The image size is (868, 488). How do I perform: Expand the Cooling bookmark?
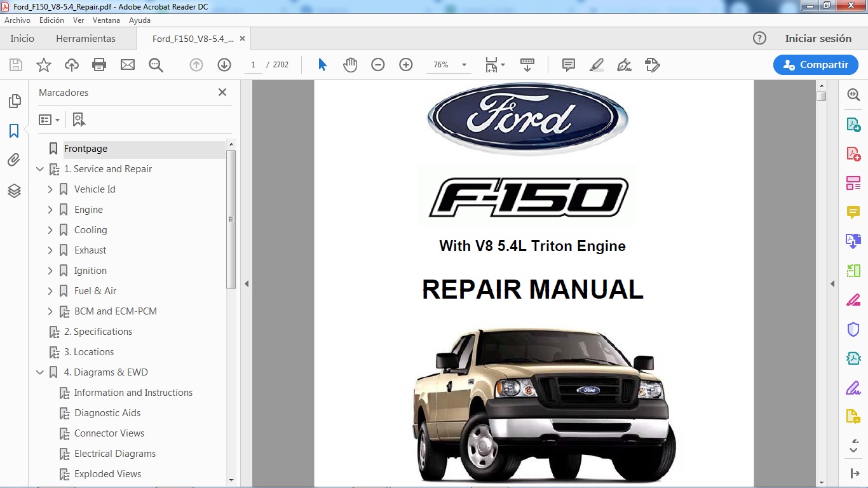[x=50, y=230]
